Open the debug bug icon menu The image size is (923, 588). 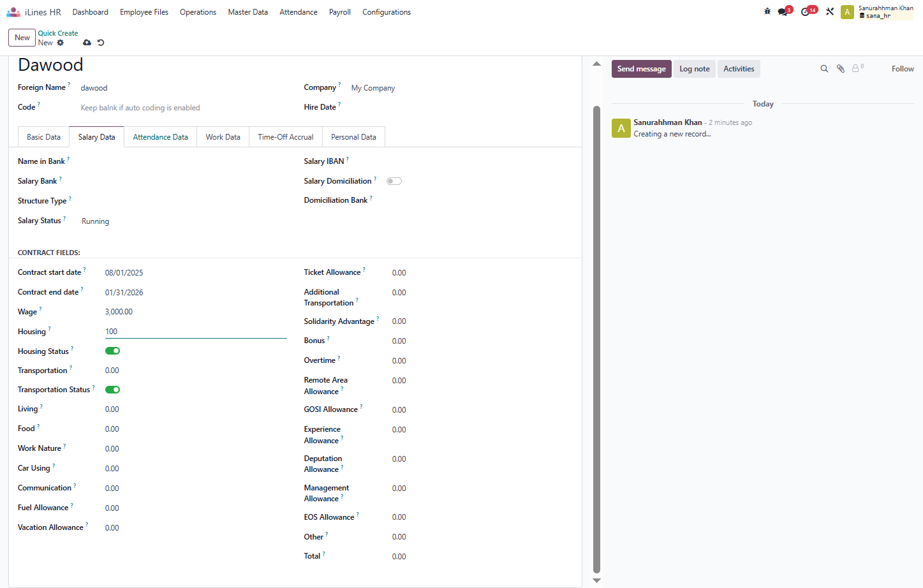pos(767,11)
